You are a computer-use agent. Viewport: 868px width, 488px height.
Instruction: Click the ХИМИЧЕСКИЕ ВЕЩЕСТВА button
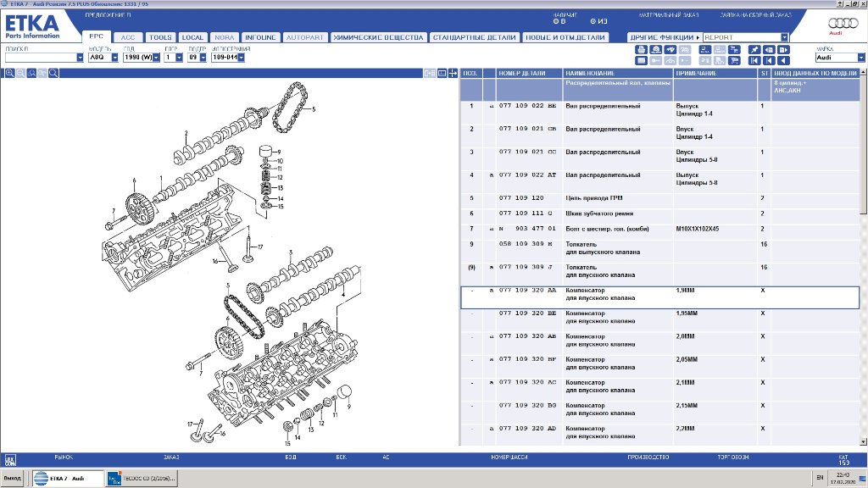(x=377, y=38)
